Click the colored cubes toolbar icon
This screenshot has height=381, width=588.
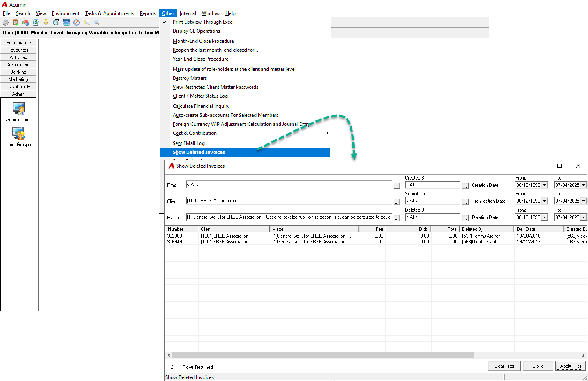pos(26,22)
